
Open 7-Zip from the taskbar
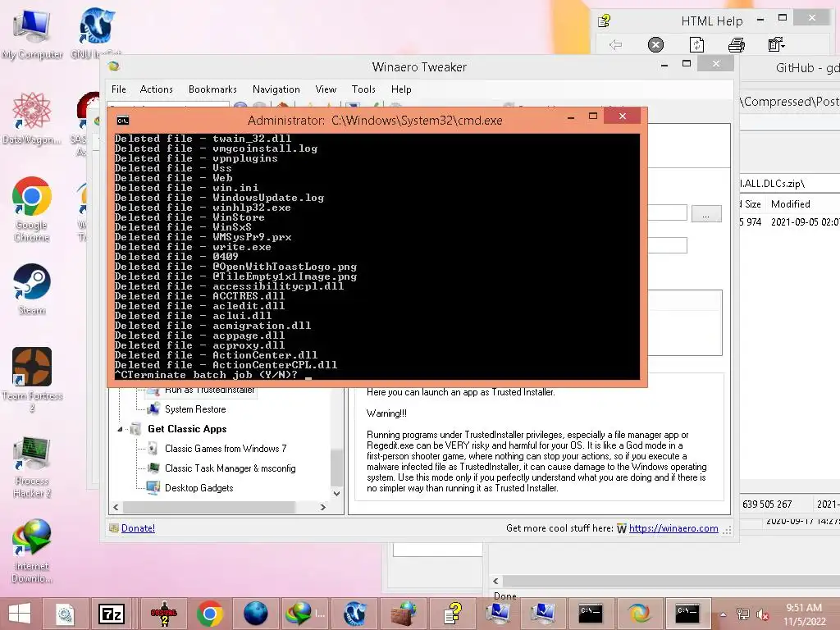(112, 614)
